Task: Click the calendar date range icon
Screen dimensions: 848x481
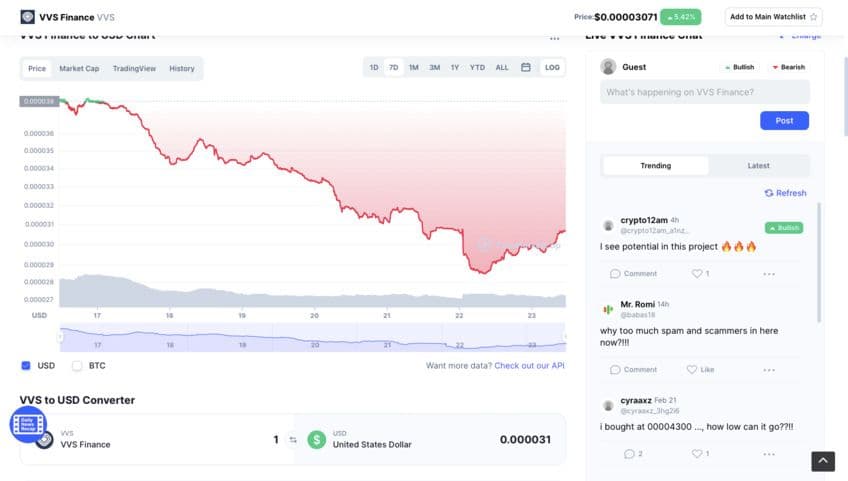Action: (526, 68)
